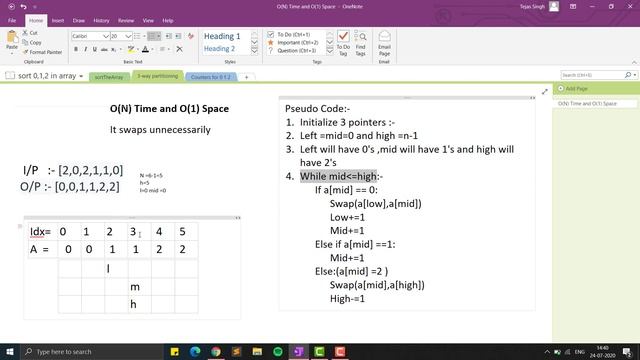Open the Tejas Singh account profile
Image resolution: width=640 pixels, height=360 pixels.
(x=539, y=7)
